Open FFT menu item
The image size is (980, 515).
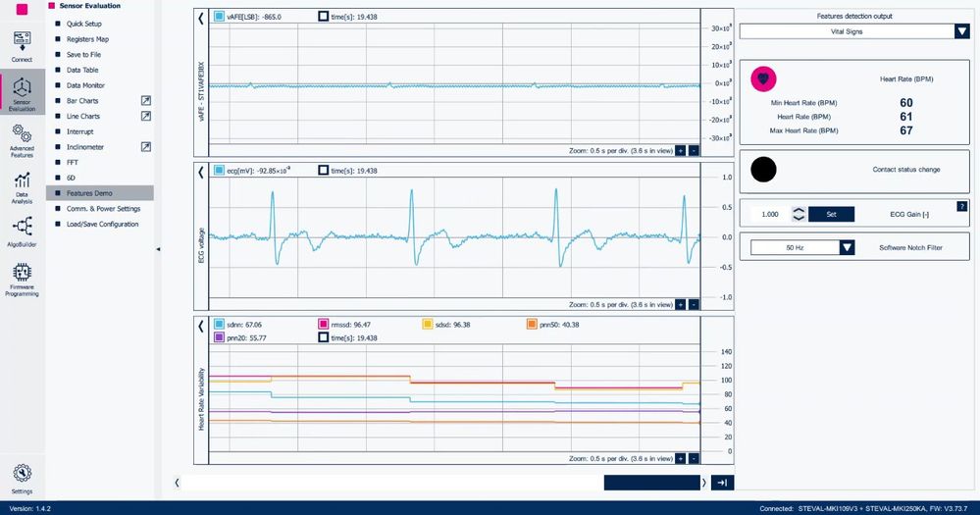(73, 163)
